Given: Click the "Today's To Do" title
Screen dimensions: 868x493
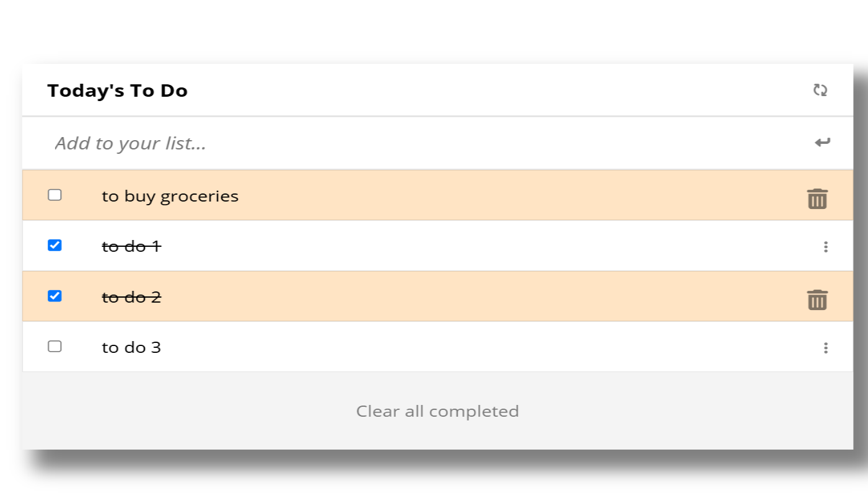Looking at the screenshot, I should point(118,91).
